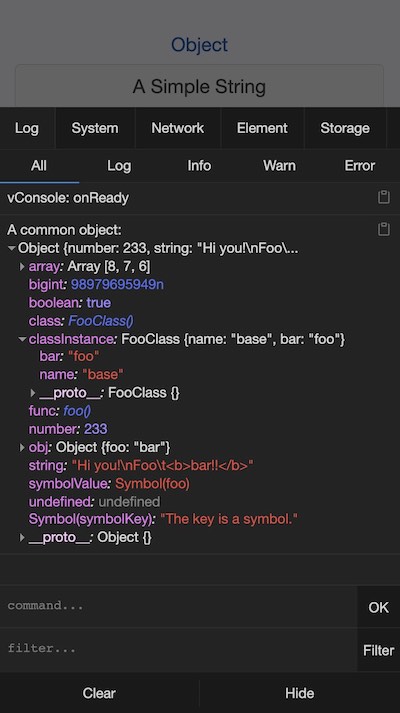
Task: Select the Info log filter
Action: pyautogui.click(x=199, y=166)
